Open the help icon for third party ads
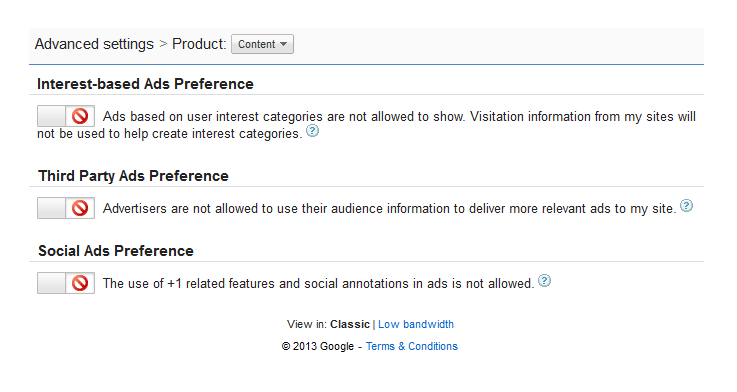The width and height of the screenshot is (737, 392). (x=687, y=205)
